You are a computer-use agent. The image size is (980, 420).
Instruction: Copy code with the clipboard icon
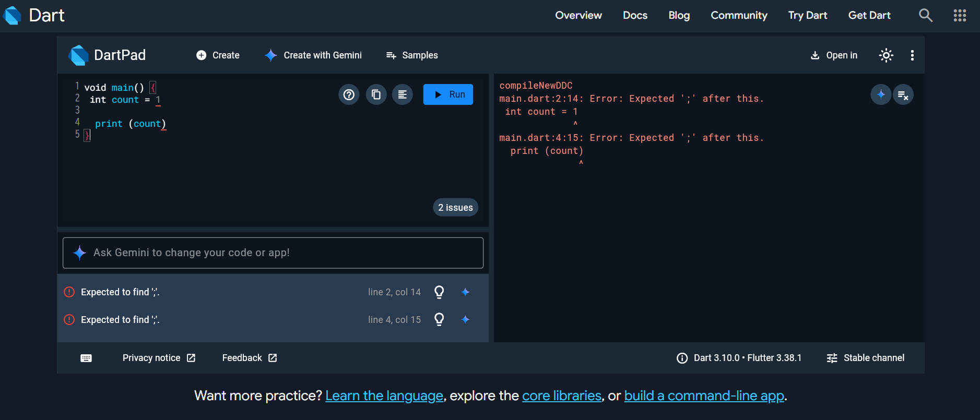(376, 94)
